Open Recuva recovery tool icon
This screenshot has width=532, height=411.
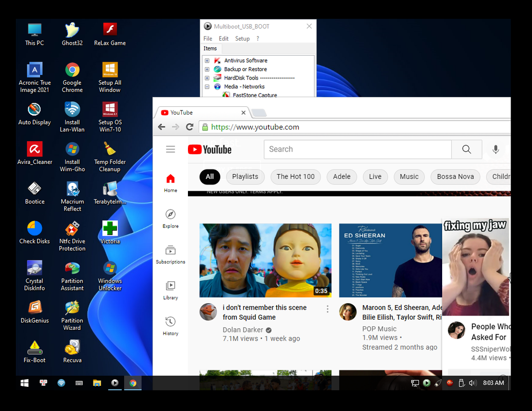pyautogui.click(x=72, y=352)
